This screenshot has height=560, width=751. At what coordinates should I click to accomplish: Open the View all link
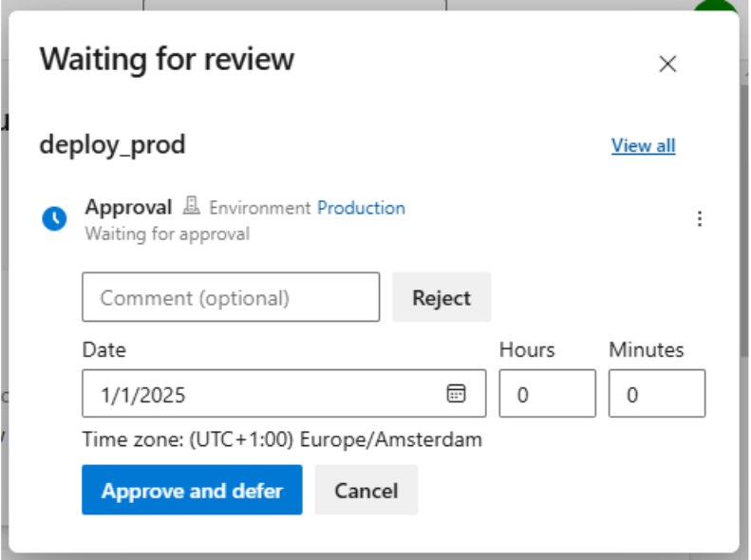coord(643,145)
